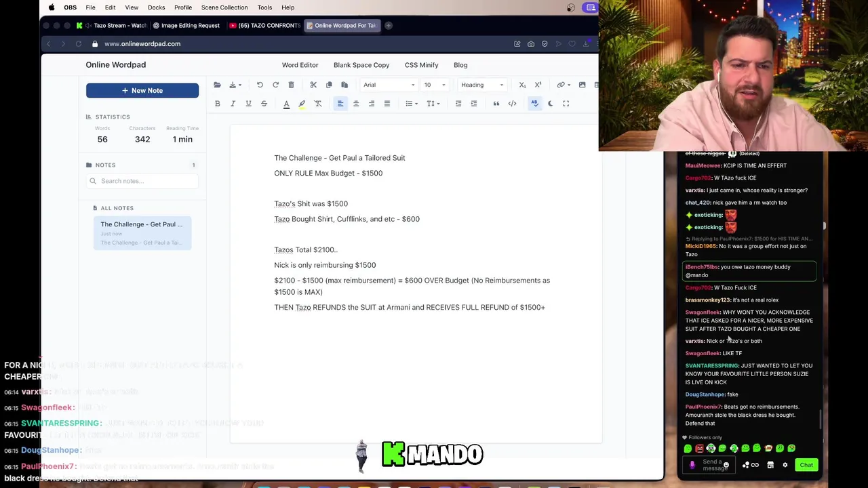This screenshot has width=868, height=488.
Task: Open the Word Editor link
Action: [300, 65]
